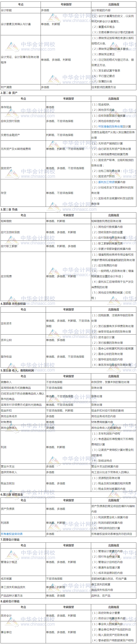Select 品种法、在产品 text
This screenshot has height=644, width=137.
coord(101,596)
